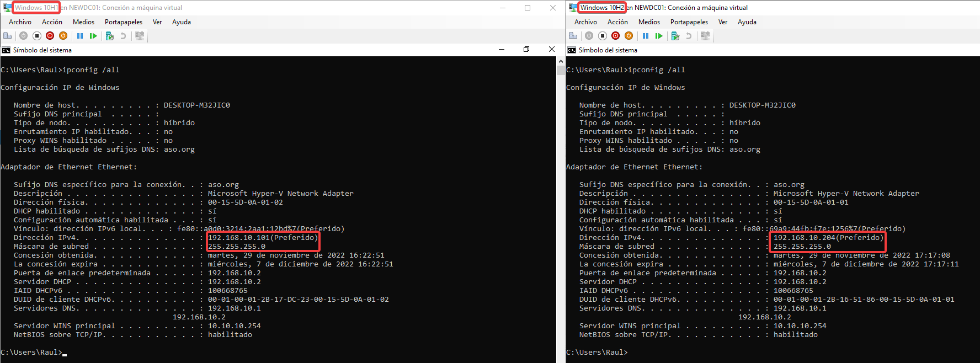This screenshot has height=363, width=980.
Task: Click the revert arrow icon in Windows 10H2 toolbar
Action: pyautogui.click(x=689, y=36)
